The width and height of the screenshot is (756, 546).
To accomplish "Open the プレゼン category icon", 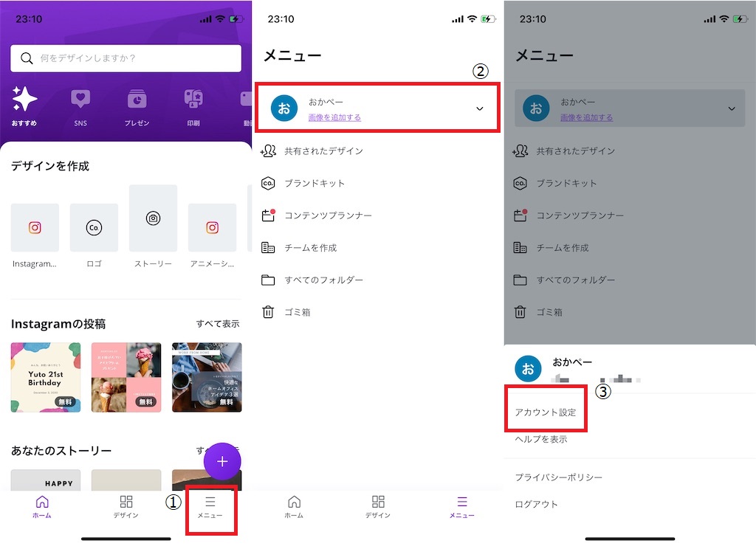I will 137,99.
